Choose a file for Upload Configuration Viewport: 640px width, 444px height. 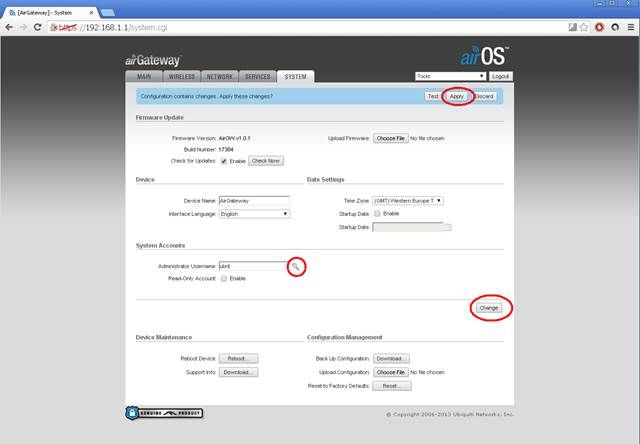391,372
